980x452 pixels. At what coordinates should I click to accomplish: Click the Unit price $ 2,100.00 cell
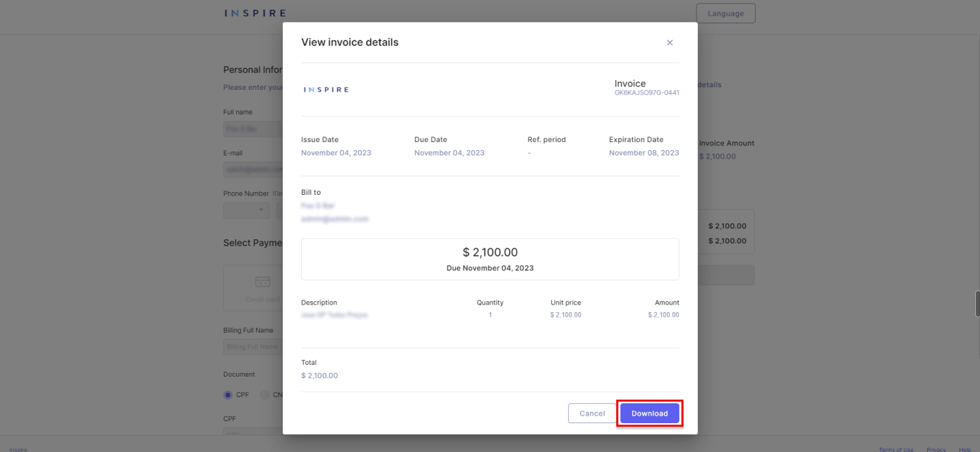click(x=565, y=315)
